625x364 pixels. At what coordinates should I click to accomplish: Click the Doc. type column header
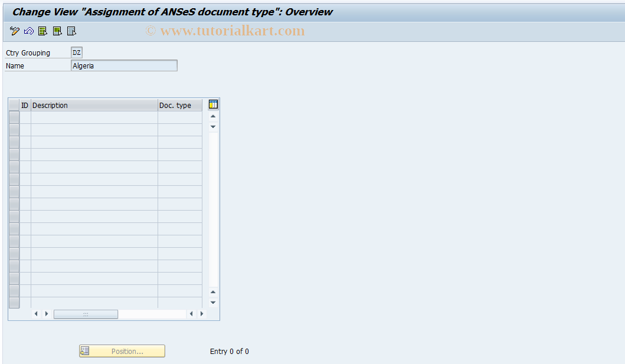click(180, 105)
